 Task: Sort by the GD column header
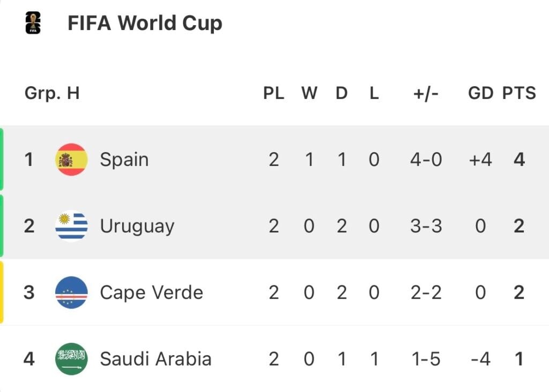click(480, 93)
